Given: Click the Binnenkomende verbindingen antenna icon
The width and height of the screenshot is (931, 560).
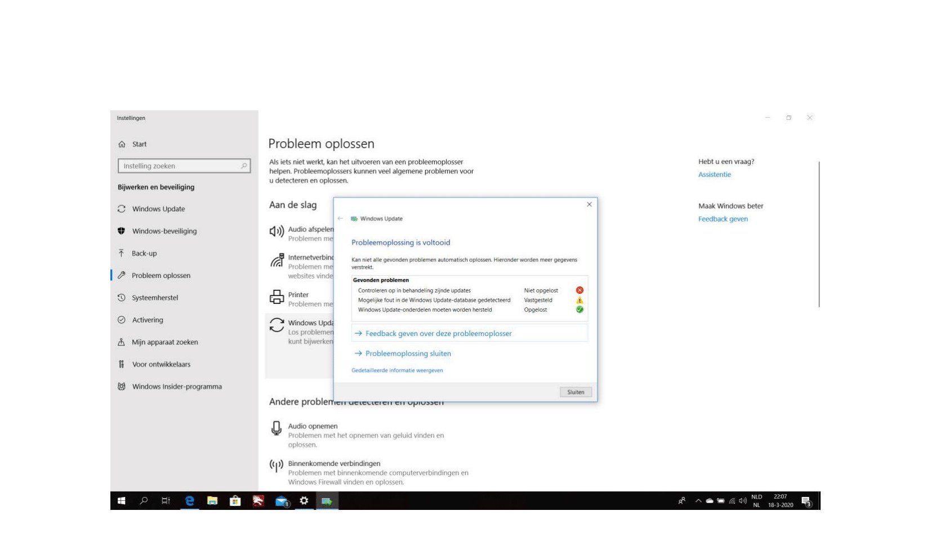Looking at the screenshot, I should pyautogui.click(x=276, y=465).
